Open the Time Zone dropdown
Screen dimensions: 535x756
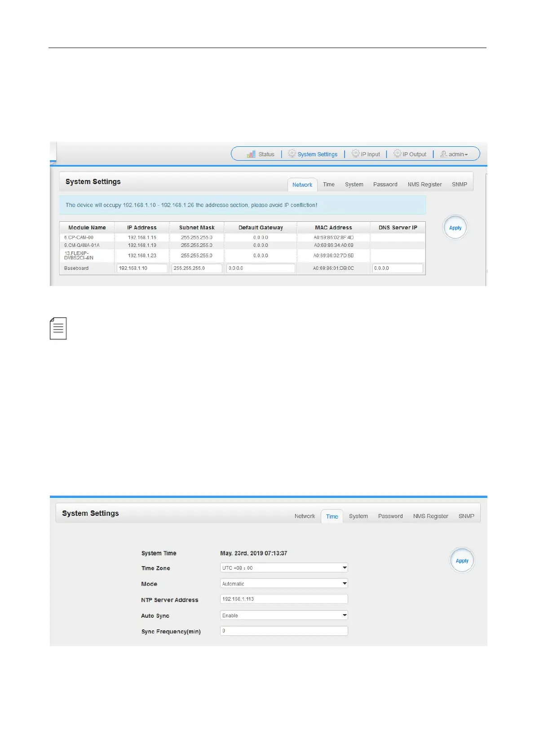pyautogui.click(x=284, y=568)
